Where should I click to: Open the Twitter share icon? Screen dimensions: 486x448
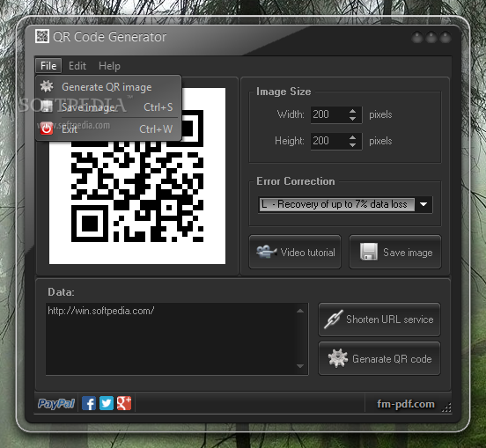pyautogui.click(x=107, y=403)
